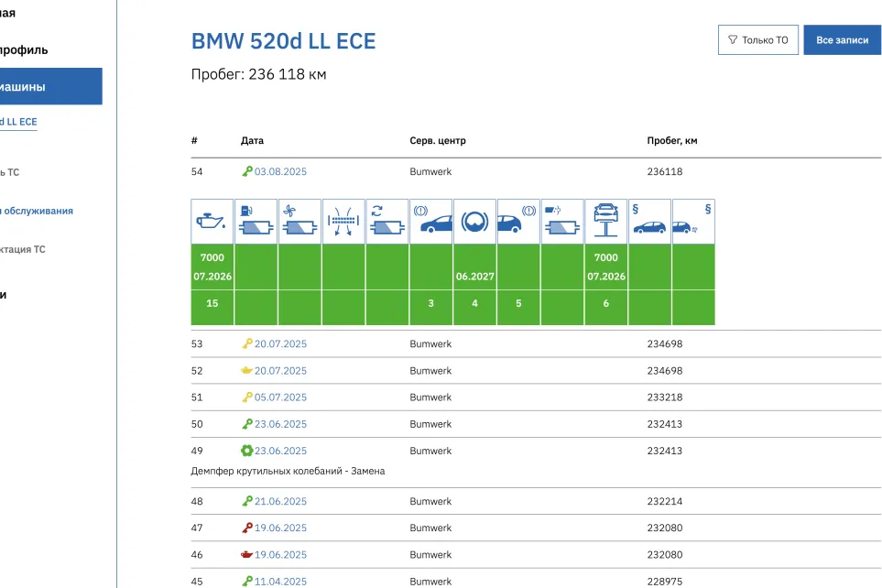The height and width of the screenshot is (588, 882).
Task: Open entry 47 date 19.06.2025
Action: click(x=280, y=528)
